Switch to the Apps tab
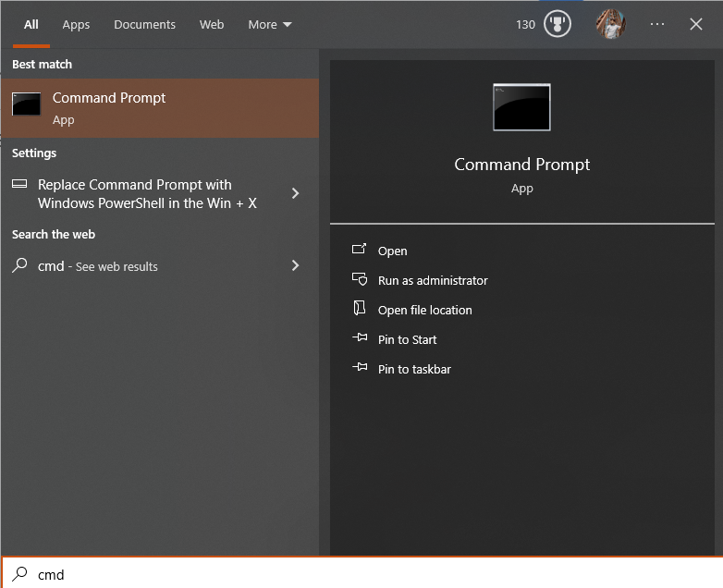 tap(76, 24)
